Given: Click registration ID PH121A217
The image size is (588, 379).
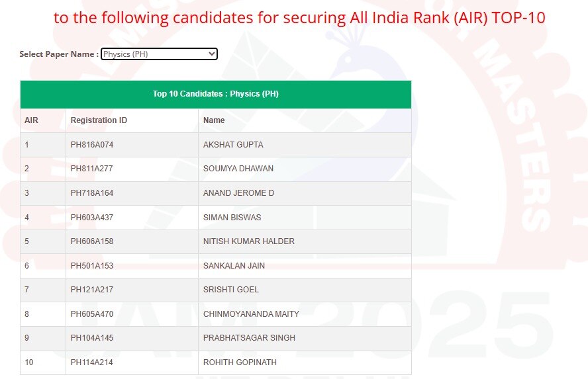Looking at the screenshot, I should coord(92,290).
